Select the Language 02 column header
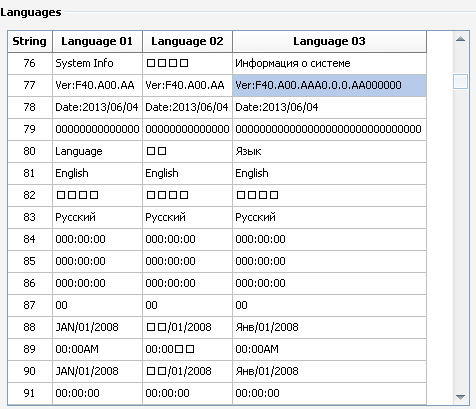476x409 pixels. pos(187,41)
